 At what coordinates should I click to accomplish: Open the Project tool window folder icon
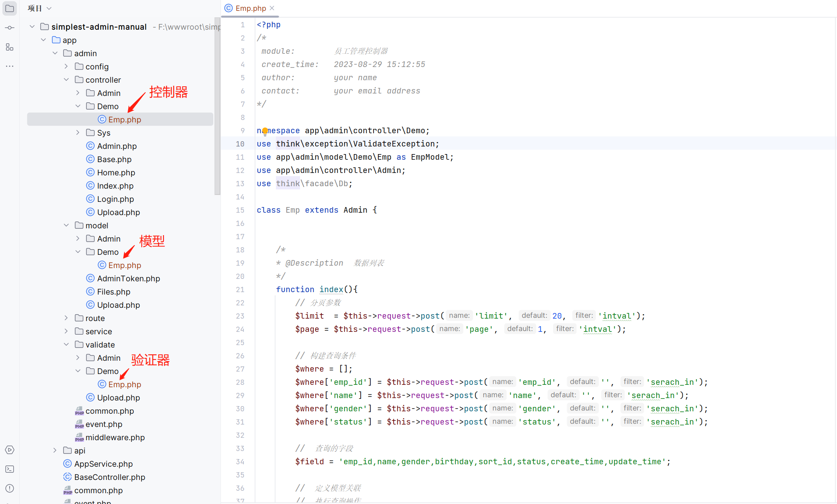point(10,8)
